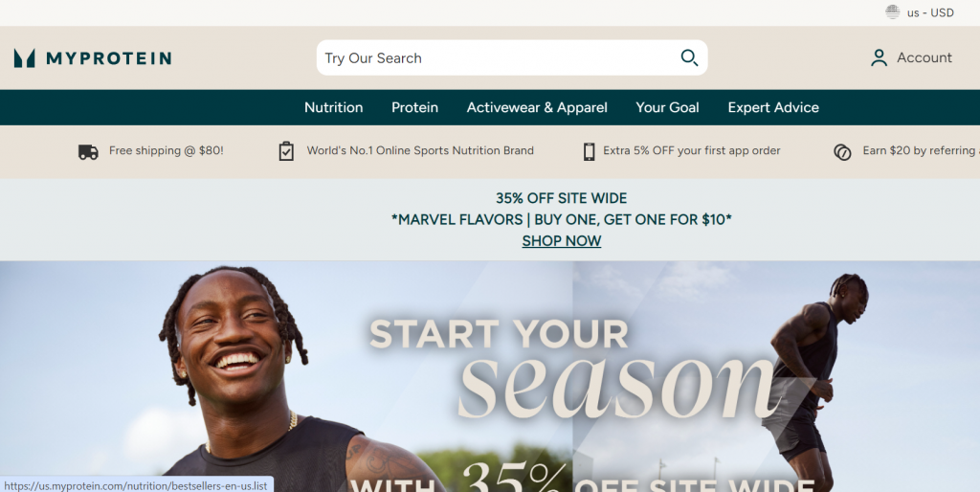Click the delivery truck icon
The image size is (980, 492).
click(88, 151)
